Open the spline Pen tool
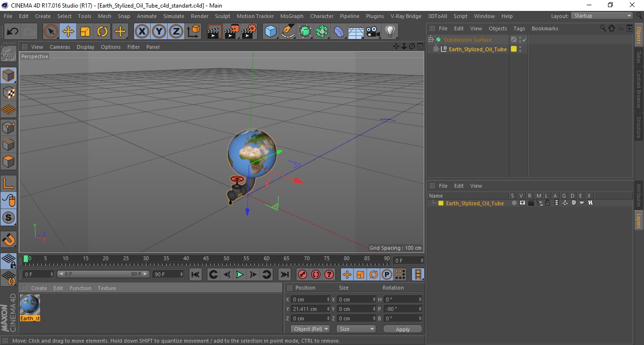Image resolution: width=644 pixels, height=345 pixels. pos(288,32)
